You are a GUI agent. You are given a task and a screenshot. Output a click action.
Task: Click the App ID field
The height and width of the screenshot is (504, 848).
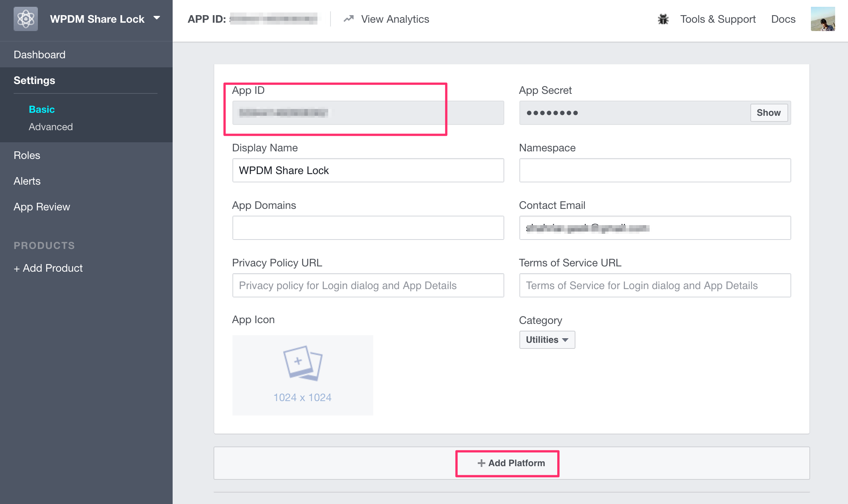click(368, 113)
